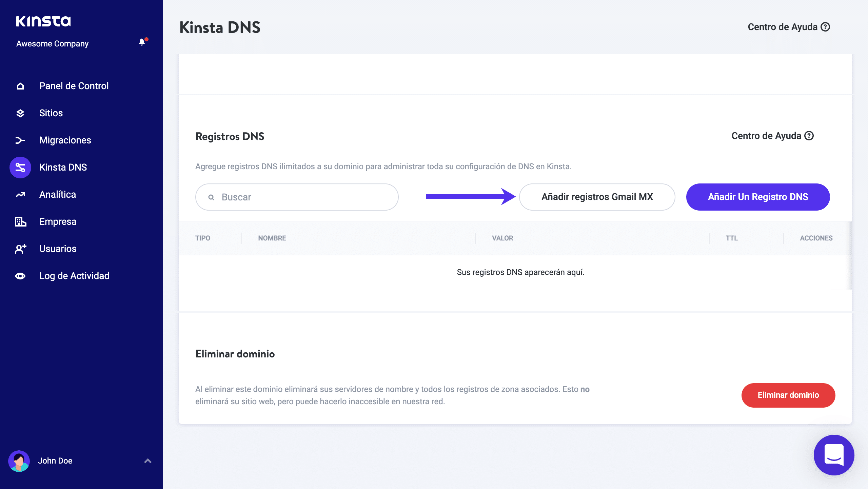This screenshot has width=868, height=489.
Task: Click the notification bell icon
Action: 142,42
